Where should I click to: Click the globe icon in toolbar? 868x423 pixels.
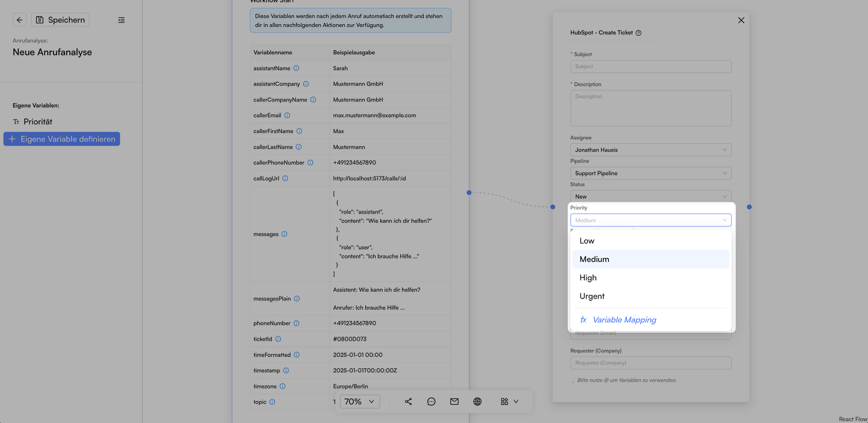[477, 402]
